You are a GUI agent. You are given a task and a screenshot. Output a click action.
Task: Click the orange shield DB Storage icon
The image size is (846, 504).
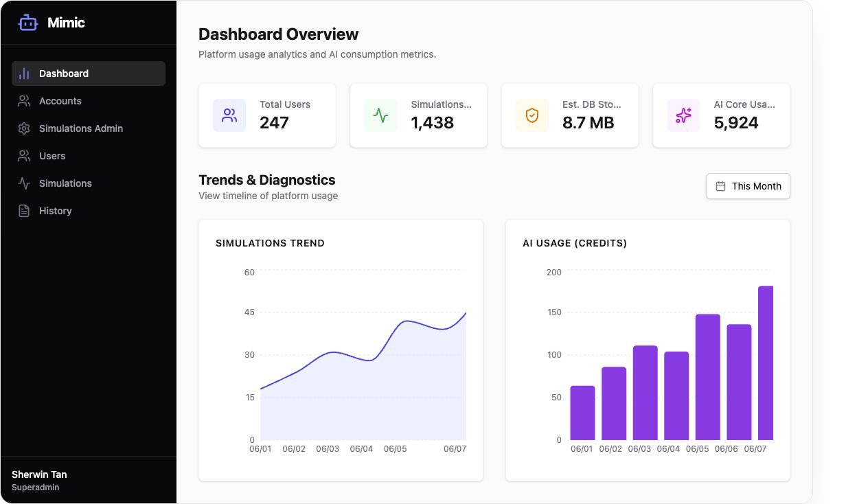coord(532,115)
